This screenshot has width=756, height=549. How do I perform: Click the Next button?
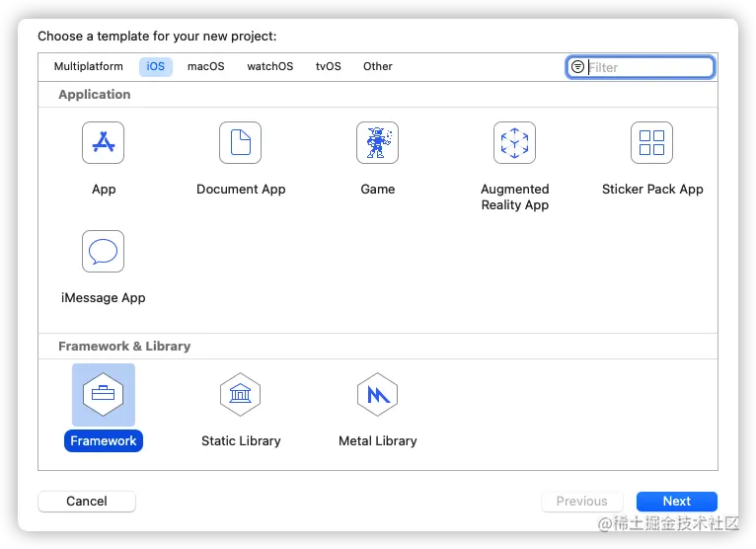tap(677, 502)
